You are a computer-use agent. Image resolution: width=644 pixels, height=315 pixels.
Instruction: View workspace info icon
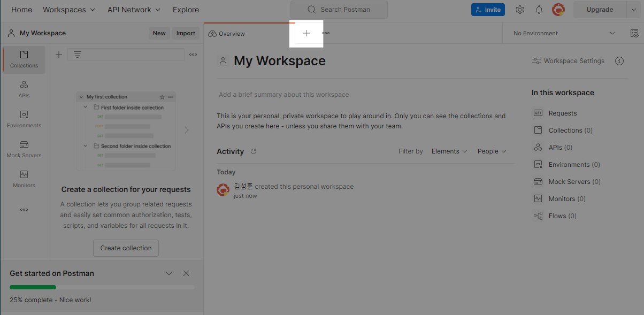tap(619, 61)
